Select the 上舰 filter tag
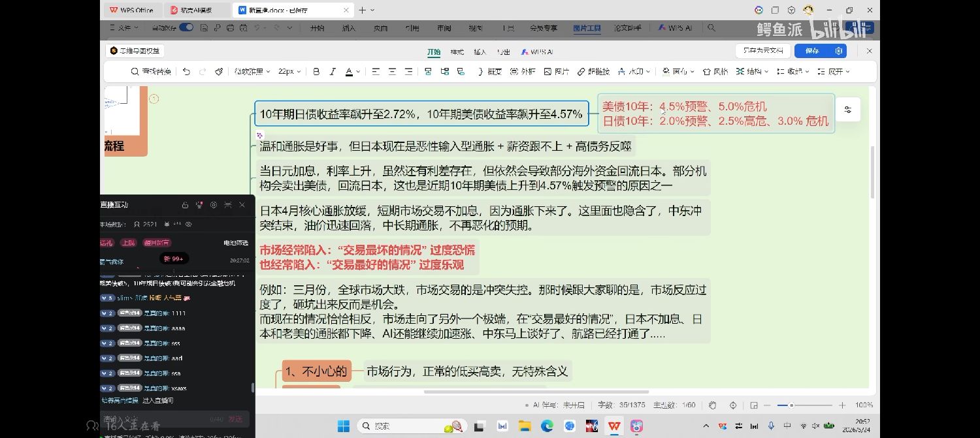 click(x=128, y=243)
